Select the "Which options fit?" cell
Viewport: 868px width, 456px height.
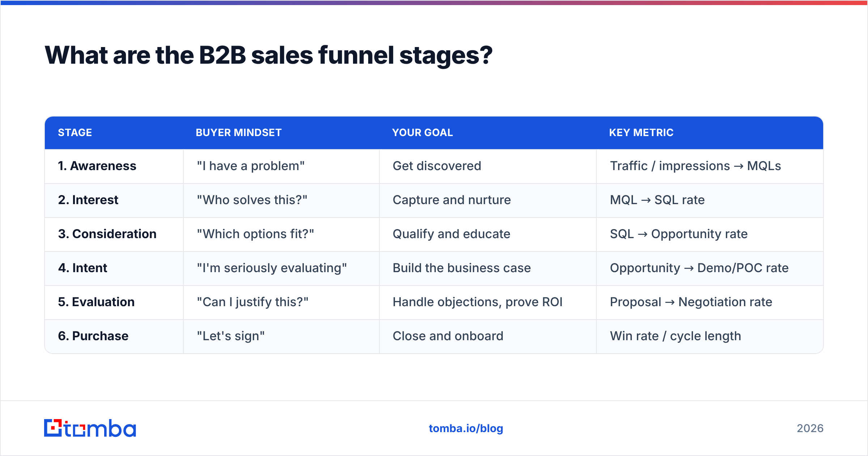click(281, 234)
